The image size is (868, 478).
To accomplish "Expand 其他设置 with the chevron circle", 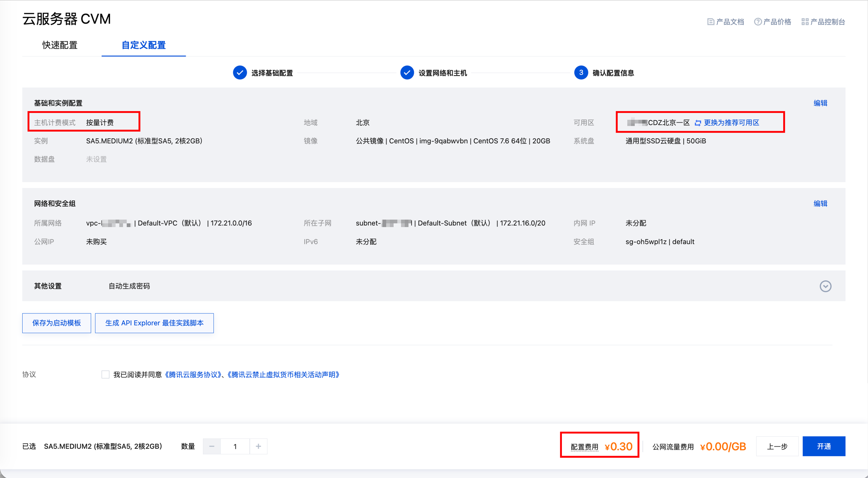I will pyautogui.click(x=825, y=286).
